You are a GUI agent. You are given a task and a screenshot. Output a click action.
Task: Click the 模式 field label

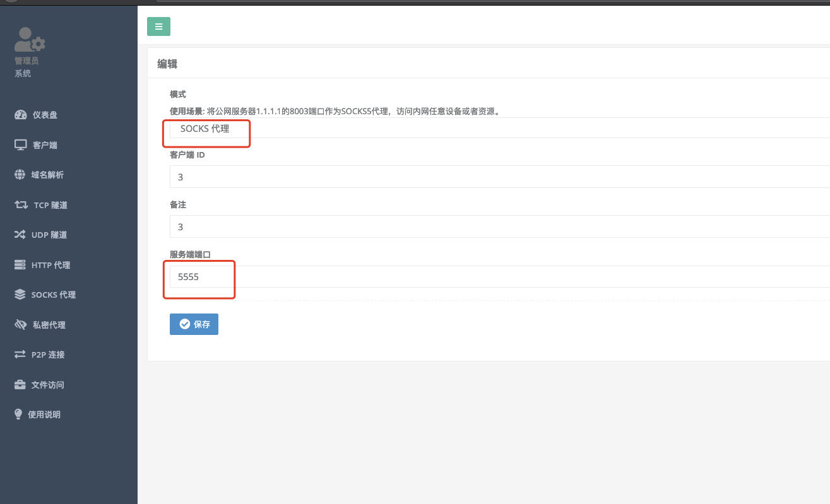(x=178, y=94)
